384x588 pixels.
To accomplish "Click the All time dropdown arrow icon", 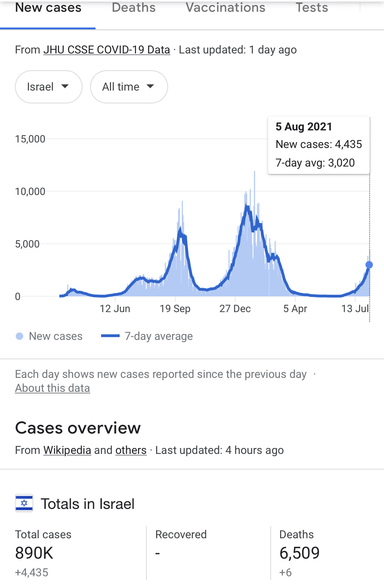I will pos(150,87).
